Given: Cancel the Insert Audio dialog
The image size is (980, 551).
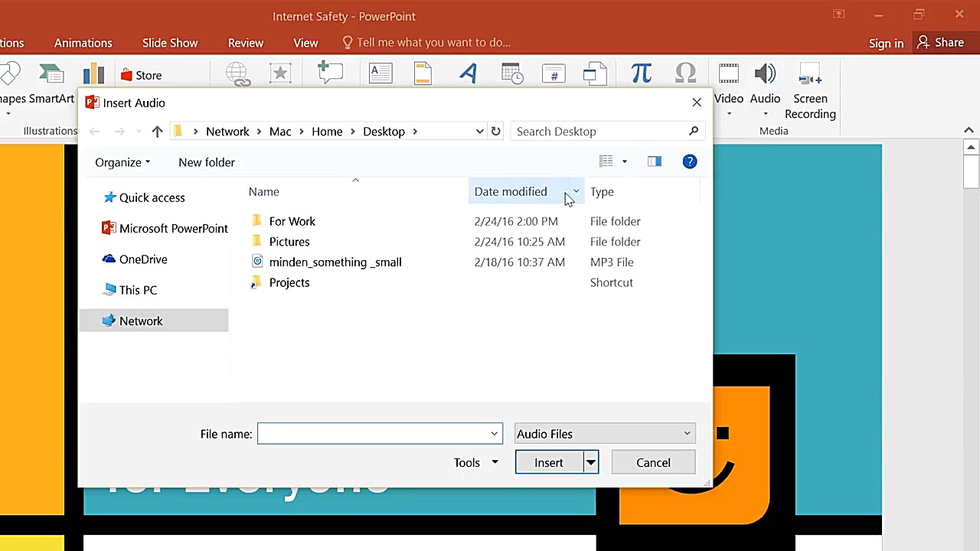Looking at the screenshot, I should (653, 462).
